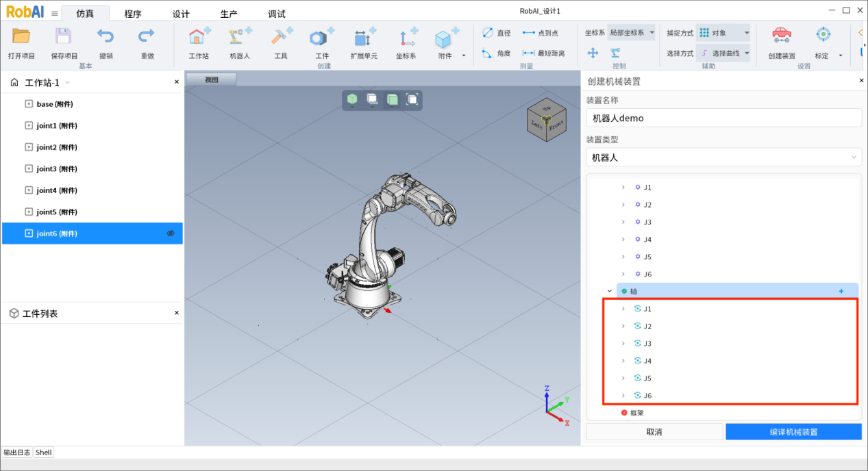Create a new 坐标系 coordinate frame
Image resolution: width=868 pixels, height=471 pixels.
(407, 36)
